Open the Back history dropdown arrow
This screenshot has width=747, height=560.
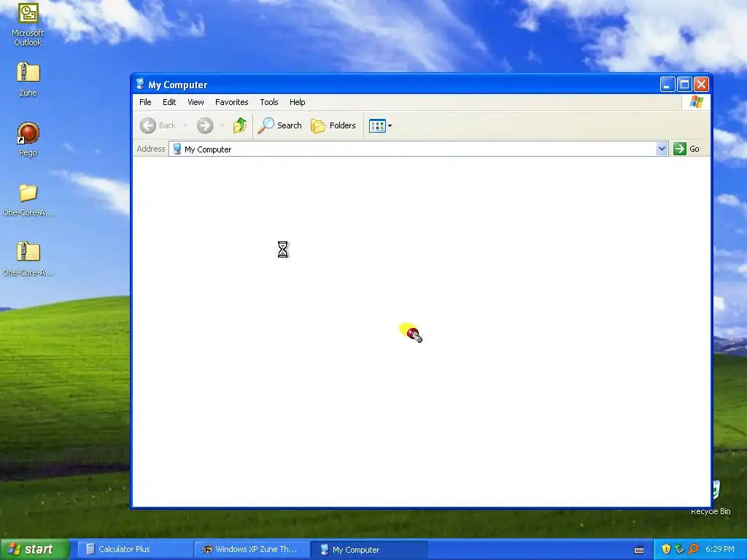coord(185,125)
